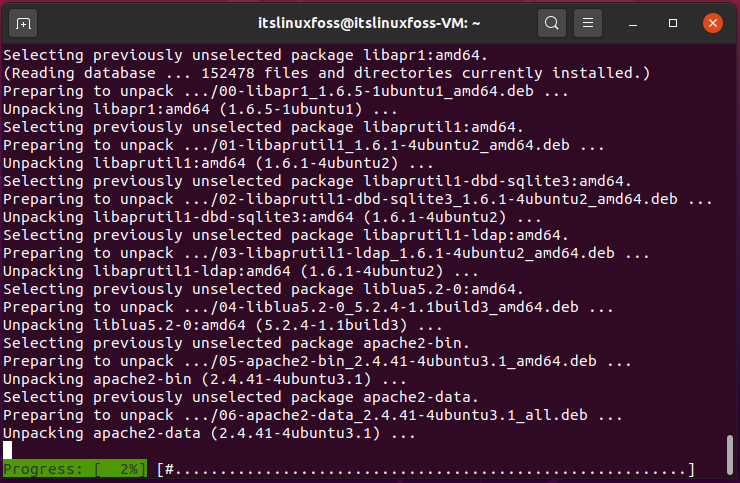Click the itslinuxfoss@itslinuxfoss-VM window title
740x483 pixels.
[x=369, y=23]
